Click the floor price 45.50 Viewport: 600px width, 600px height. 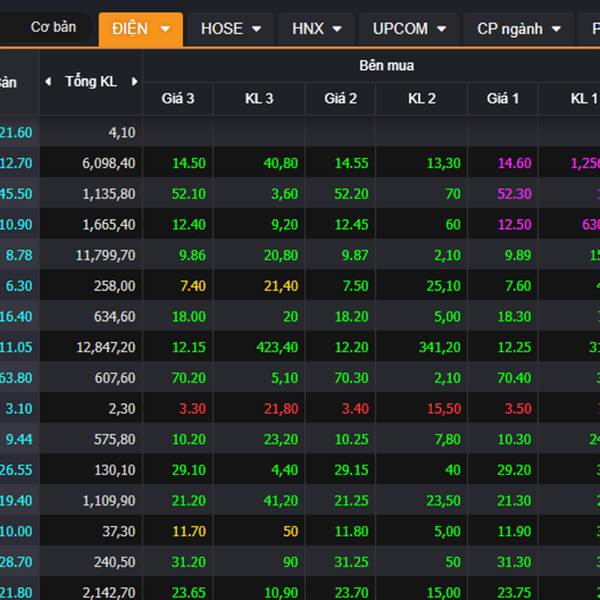(x=16, y=194)
